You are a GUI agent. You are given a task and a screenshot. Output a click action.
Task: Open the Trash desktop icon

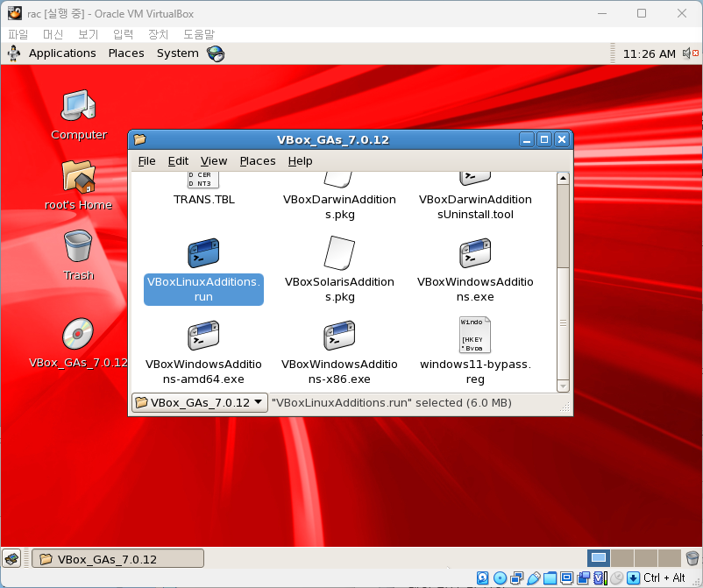tap(78, 245)
